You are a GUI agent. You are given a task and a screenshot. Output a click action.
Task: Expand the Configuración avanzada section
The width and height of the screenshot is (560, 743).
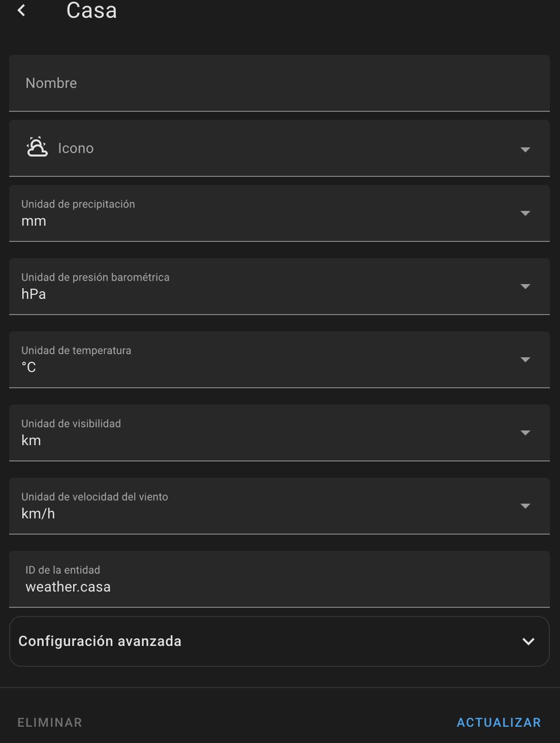coord(279,641)
